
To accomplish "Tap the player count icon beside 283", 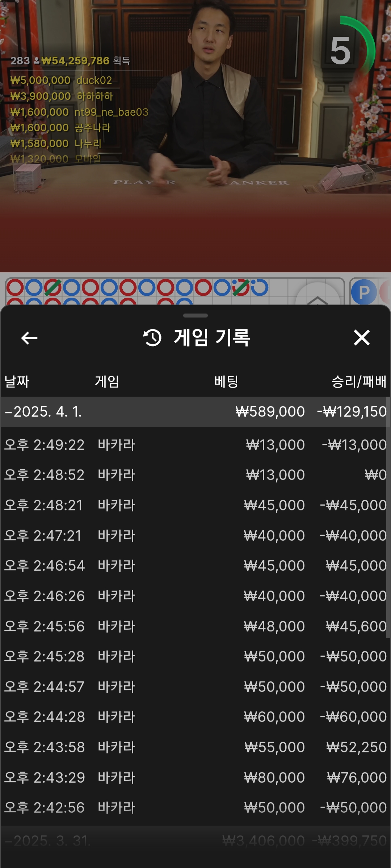I will point(37,61).
